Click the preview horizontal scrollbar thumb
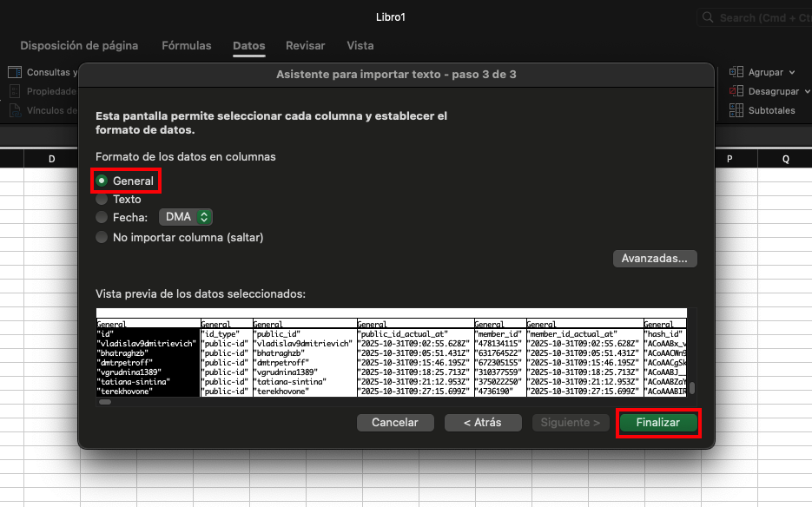The image size is (812, 507). pyautogui.click(x=105, y=402)
